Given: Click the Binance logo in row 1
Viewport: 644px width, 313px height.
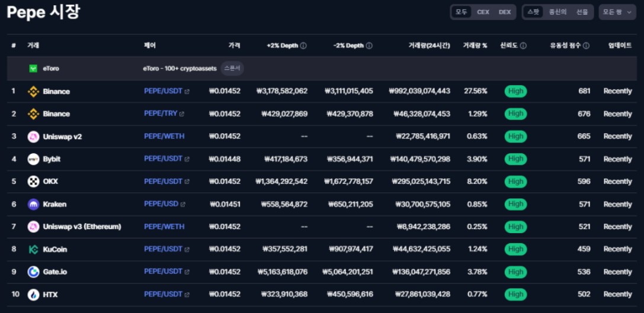Looking at the screenshot, I should (33, 92).
